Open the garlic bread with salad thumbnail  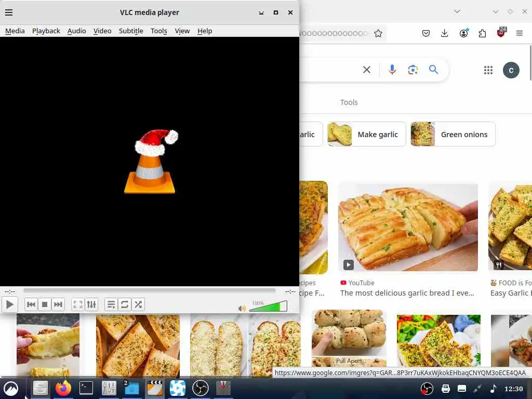pyautogui.click(x=438, y=340)
